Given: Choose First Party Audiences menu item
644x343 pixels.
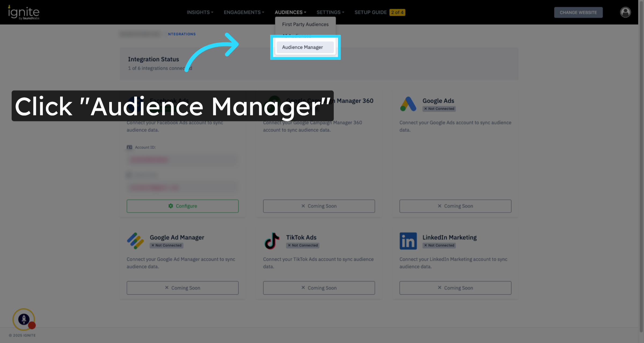Looking at the screenshot, I should pos(305,24).
